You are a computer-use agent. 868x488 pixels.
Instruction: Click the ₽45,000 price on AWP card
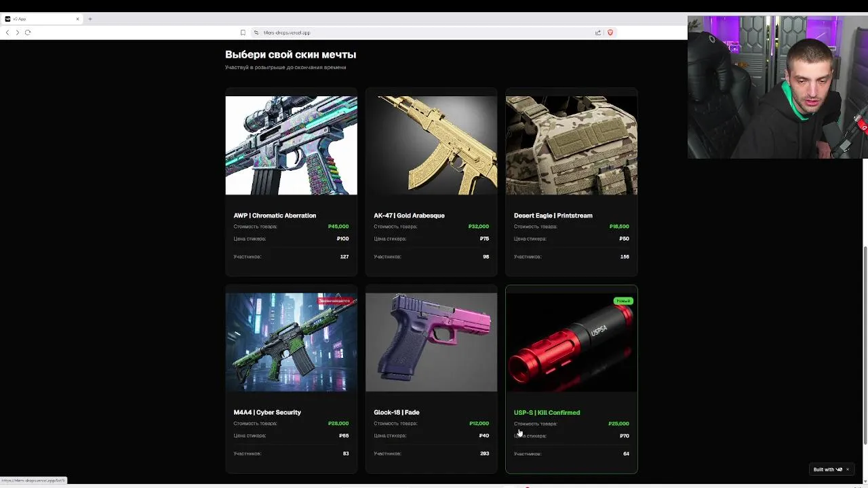coord(338,226)
